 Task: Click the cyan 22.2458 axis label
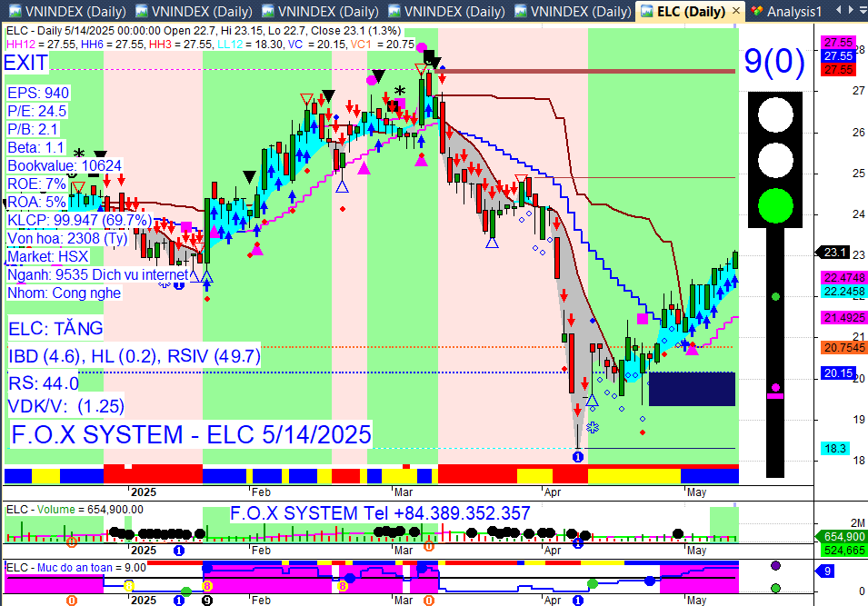tap(843, 291)
